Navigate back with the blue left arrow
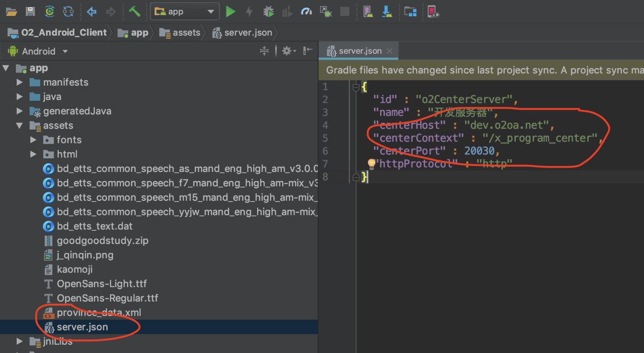Screen dimensions: 644x353 [x=91, y=12]
